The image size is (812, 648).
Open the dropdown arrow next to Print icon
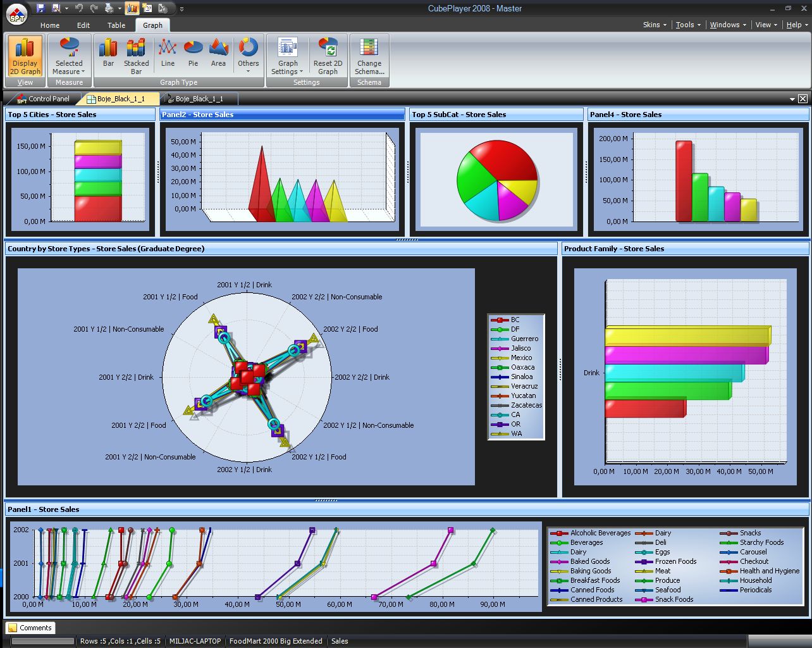click(119, 9)
